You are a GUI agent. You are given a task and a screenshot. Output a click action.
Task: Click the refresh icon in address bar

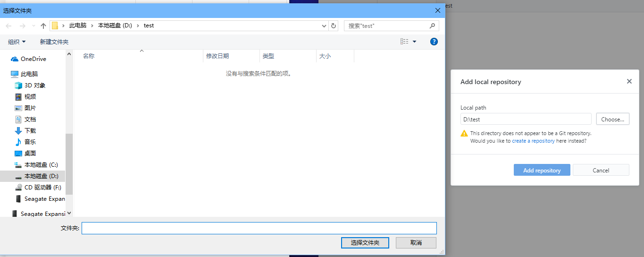(334, 26)
